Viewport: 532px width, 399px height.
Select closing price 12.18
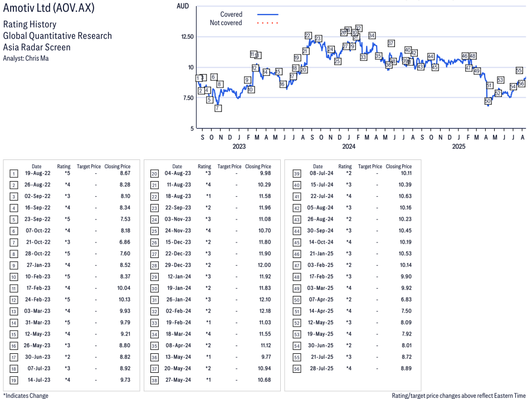[265, 311]
